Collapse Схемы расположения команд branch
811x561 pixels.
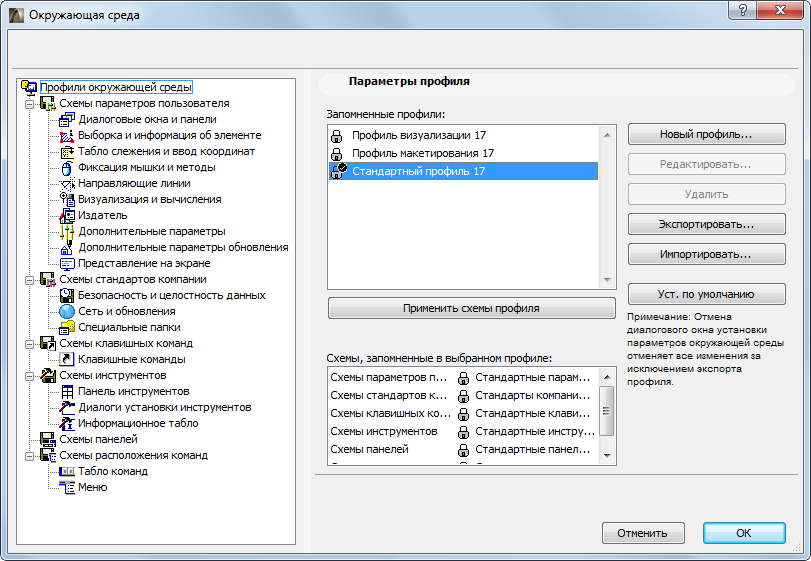29,456
